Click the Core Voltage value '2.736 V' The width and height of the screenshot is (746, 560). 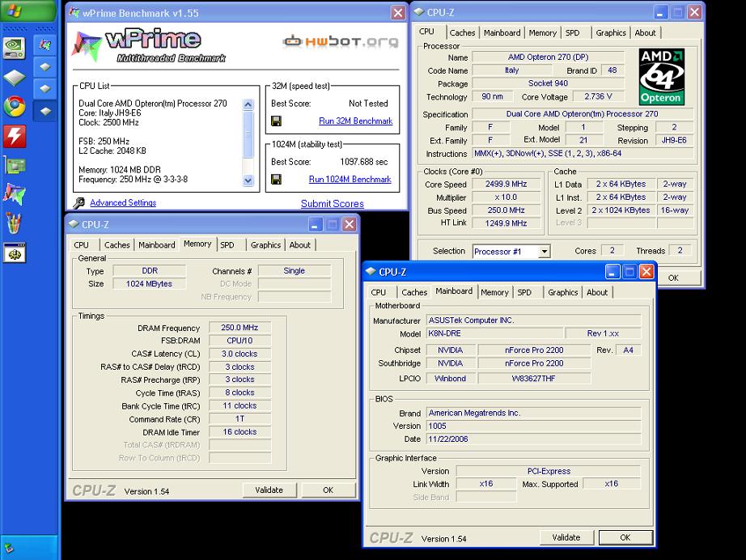click(598, 96)
